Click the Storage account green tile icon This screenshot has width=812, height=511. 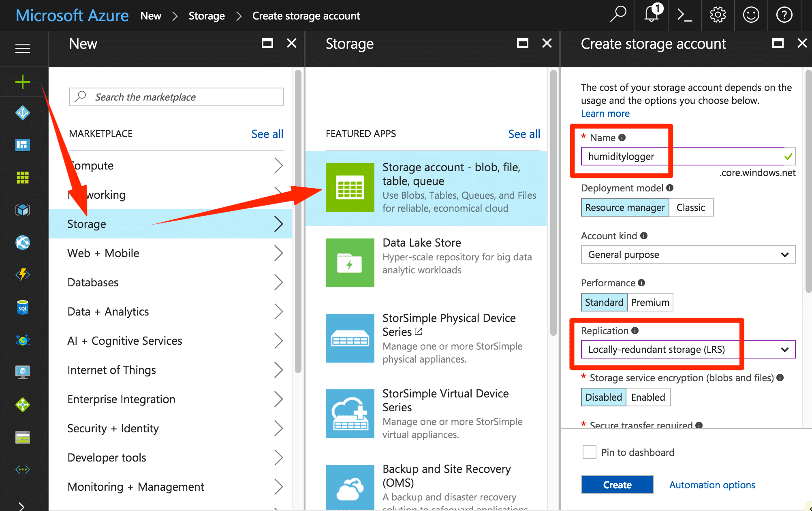tap(350, 187)
